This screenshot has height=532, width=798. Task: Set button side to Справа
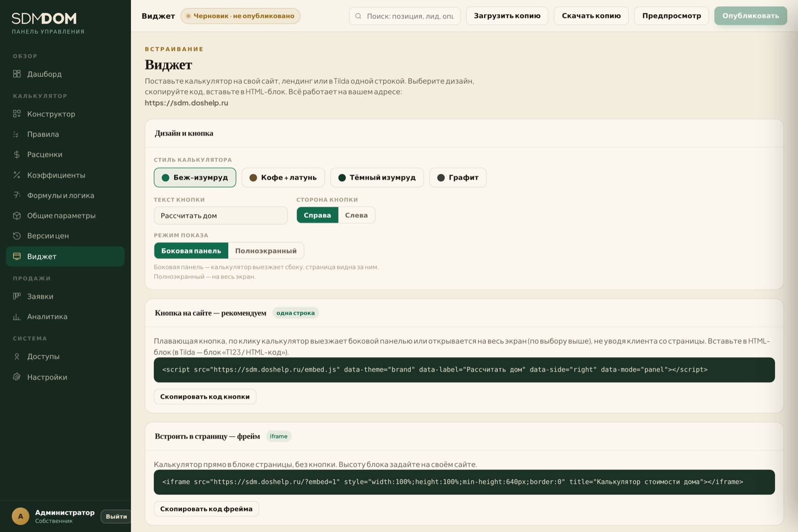click(x=317, y=215)
